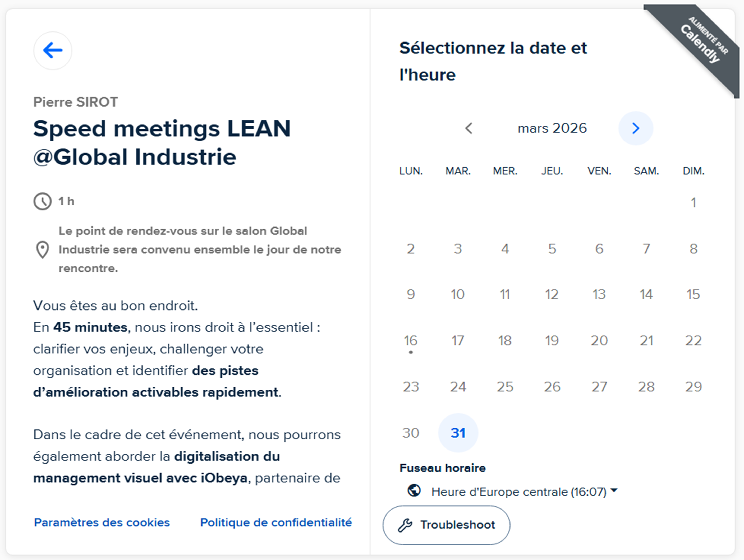Select March 31 on the calendar
Image resolution: width=744 pixels, height=560 pixels.
coord(458,433)
